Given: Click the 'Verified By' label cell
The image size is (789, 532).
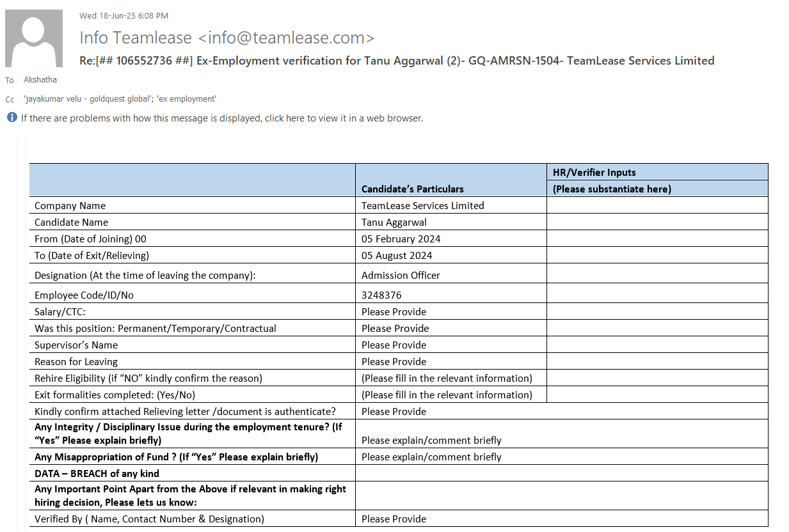Looking at the screenshot, I should [x=193, y=519].
